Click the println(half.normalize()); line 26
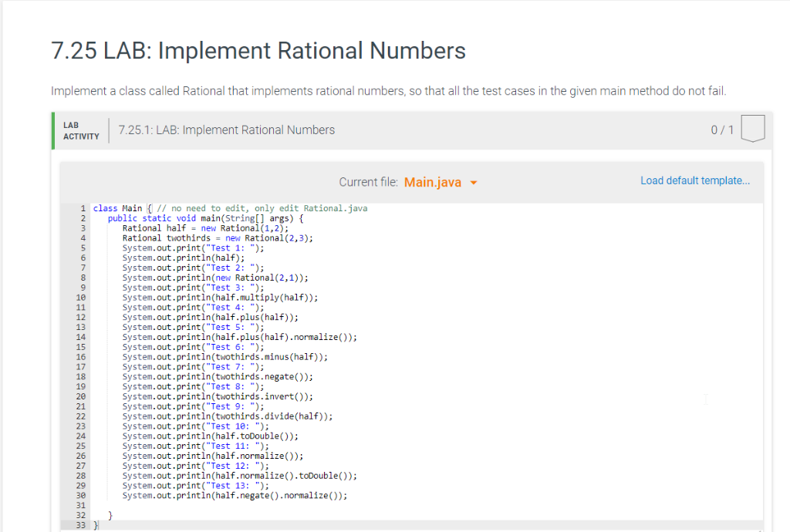 click(x=213, y=456)
